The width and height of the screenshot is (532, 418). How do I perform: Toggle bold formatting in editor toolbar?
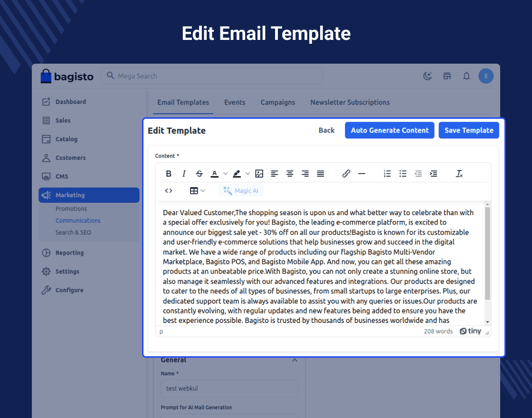pos(168,174)
